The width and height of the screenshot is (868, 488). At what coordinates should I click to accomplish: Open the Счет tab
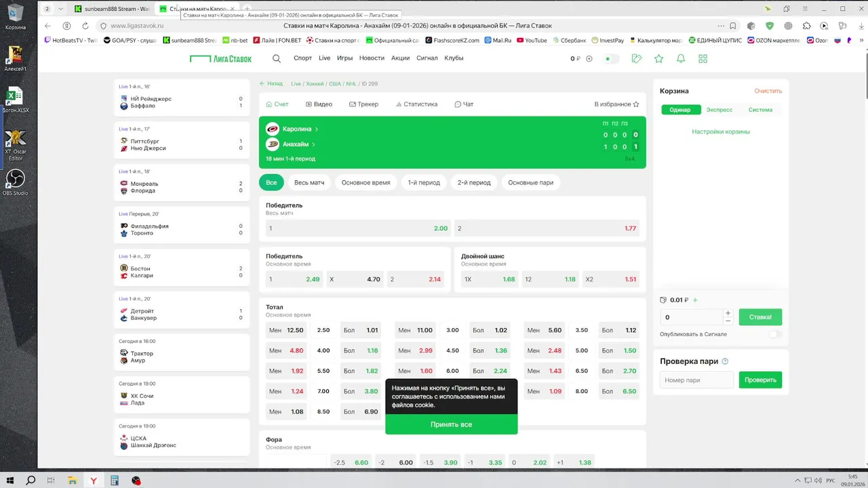coord(277,104)
